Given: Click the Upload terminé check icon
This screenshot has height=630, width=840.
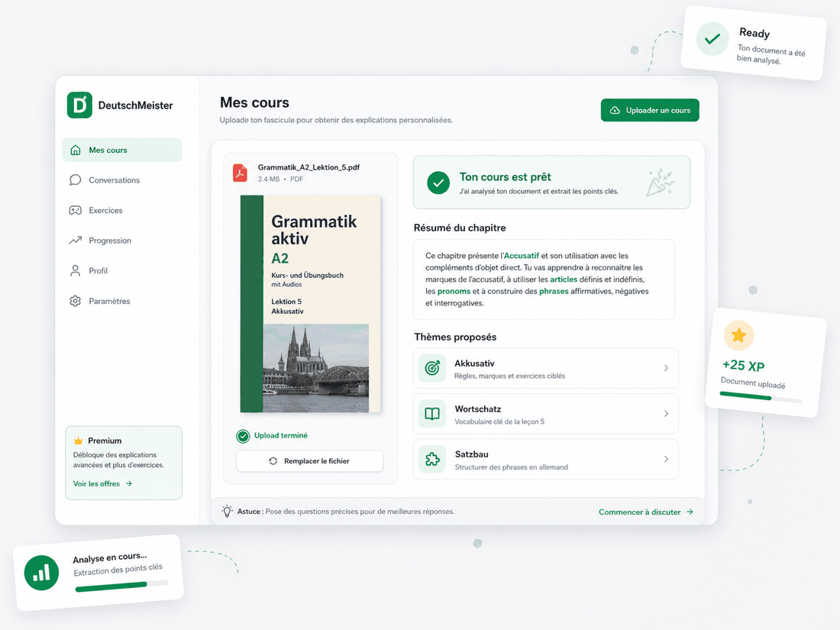Looking at the screenshot, I should [x=243, y=436].
